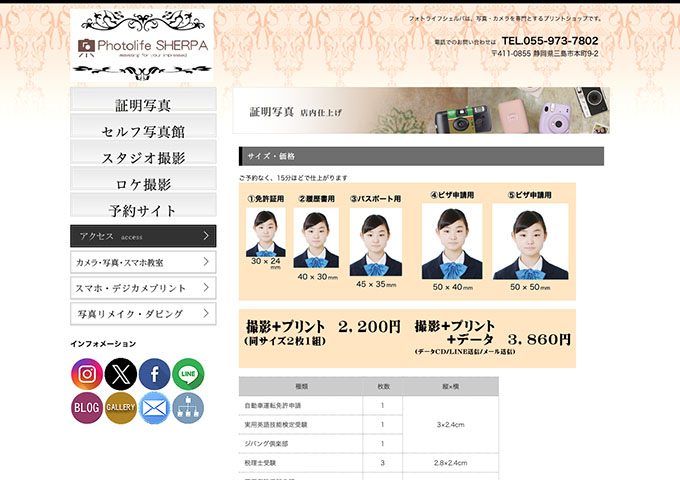Open the Instagram icon link
Screen dimensions: 680x480
[x=87, y=374]
